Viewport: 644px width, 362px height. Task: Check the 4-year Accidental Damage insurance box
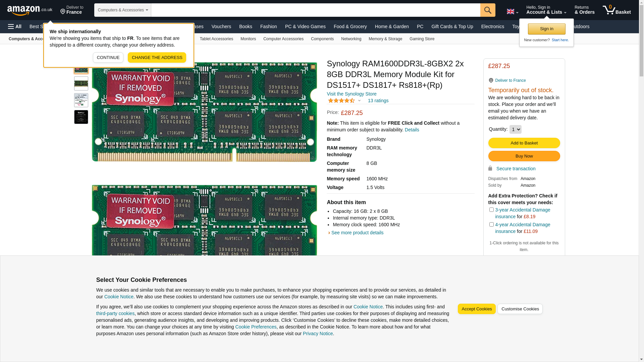tap(491, 225)
